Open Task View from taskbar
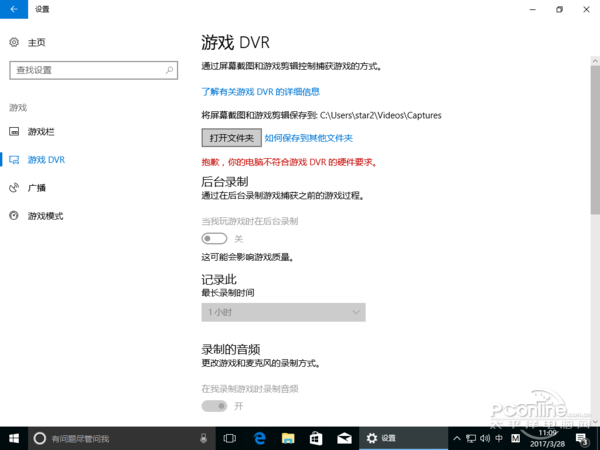Viewport: 600px width, 450px height. tap(230, 438)
